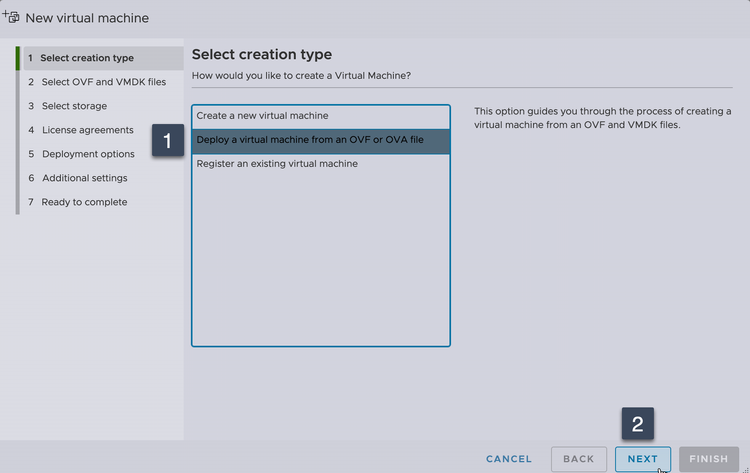Open step 2 Select OVF and VMDK files

pos(104,82)
